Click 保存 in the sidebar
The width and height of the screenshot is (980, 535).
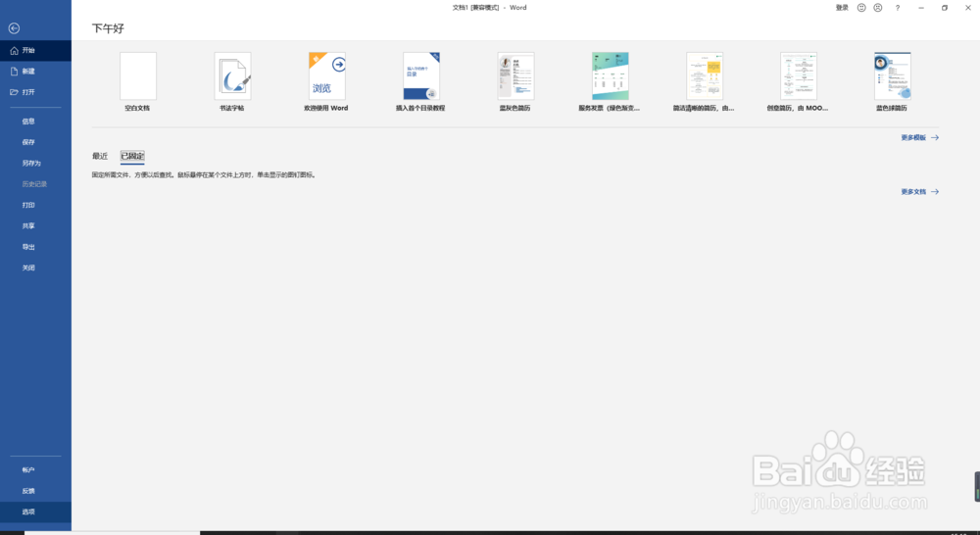pos(35,142)
